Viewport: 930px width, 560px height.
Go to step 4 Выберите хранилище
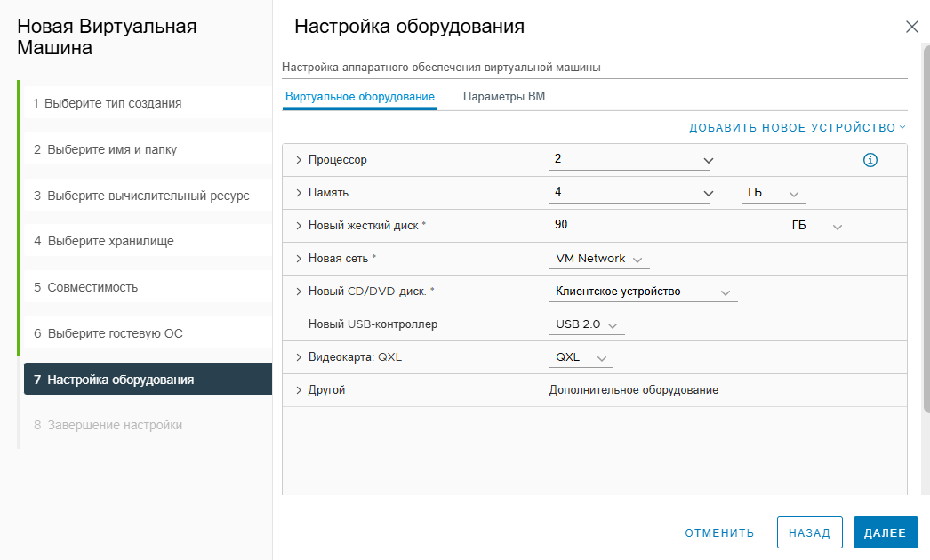pyautogui.click(x=147, y=240)
